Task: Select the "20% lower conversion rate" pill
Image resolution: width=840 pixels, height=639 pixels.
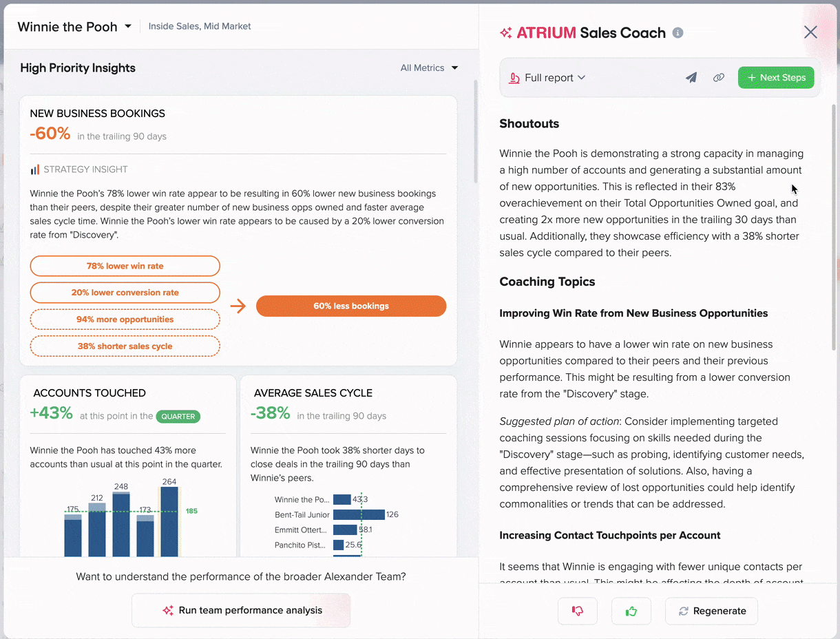Action: 125,293
